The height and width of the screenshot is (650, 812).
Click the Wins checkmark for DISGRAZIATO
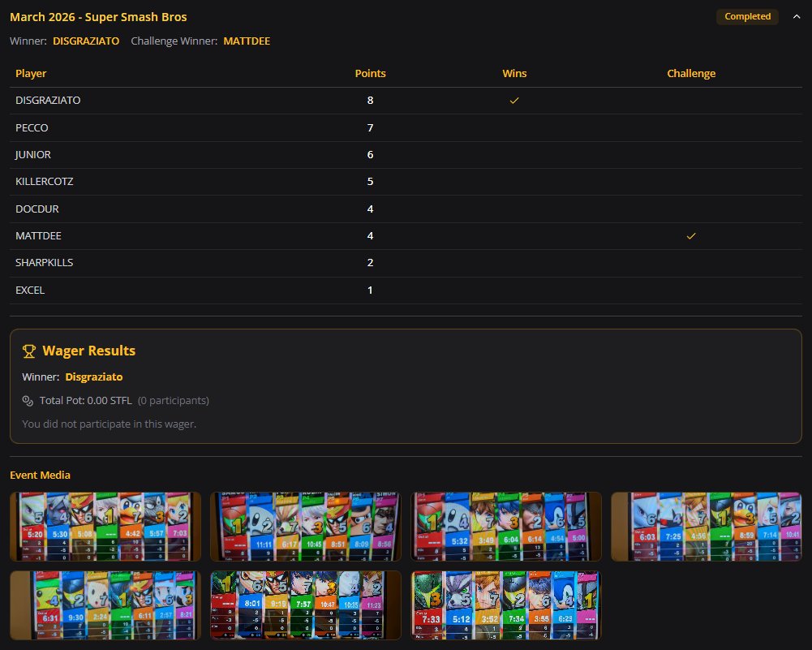click(x=514, y=101)
